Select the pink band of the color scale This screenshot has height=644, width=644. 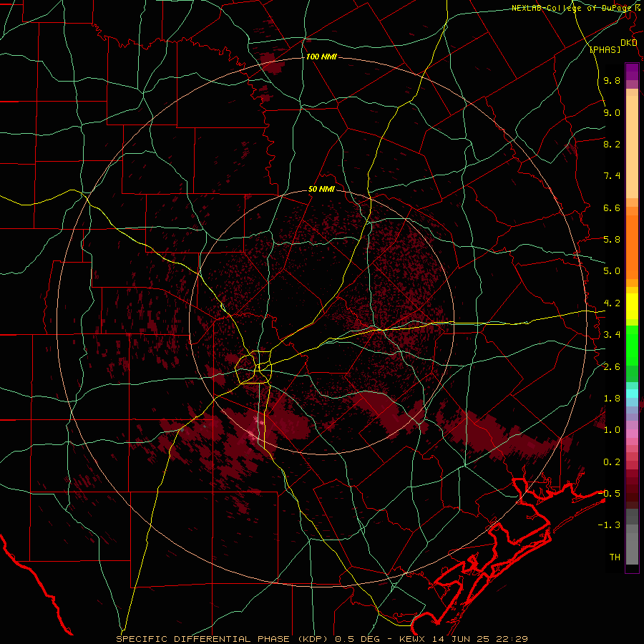pos(632,434)
